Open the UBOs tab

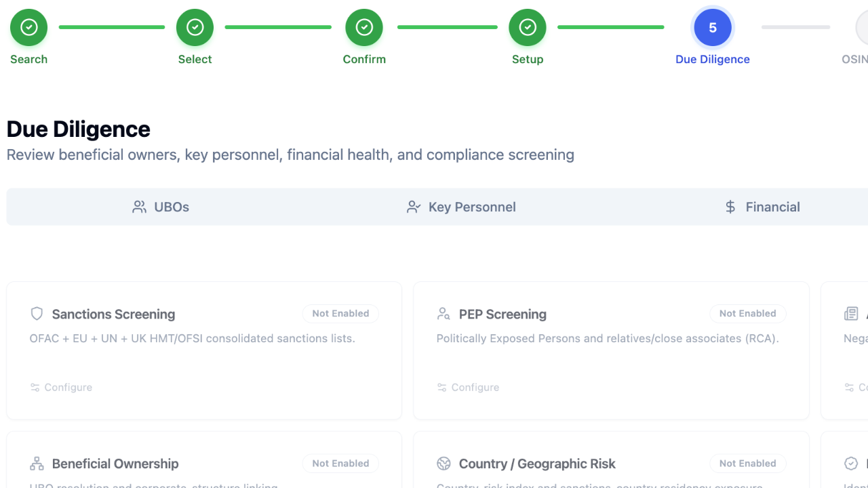click(x=161, y=207)
